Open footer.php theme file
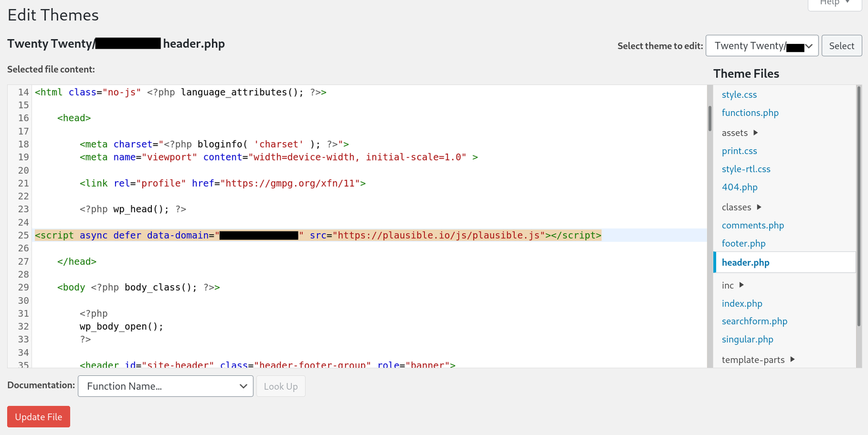Viewport: 868px width, 435px height. tap(743, 244)
